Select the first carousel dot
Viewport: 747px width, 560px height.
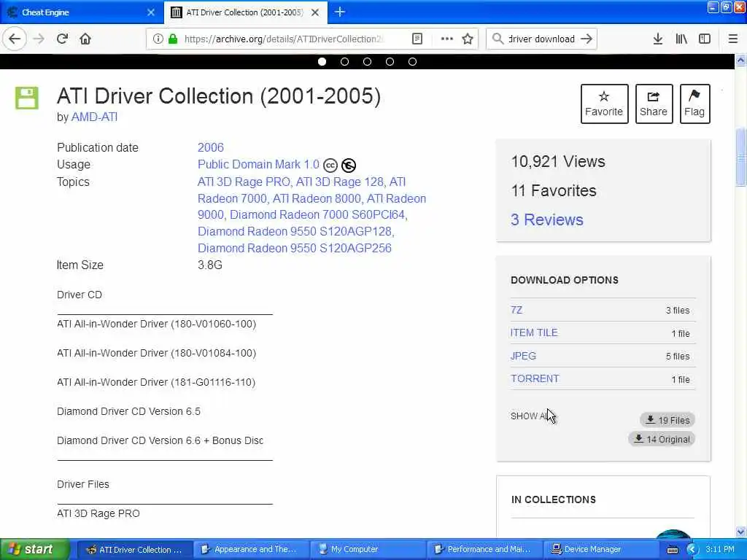click(322, 61)
